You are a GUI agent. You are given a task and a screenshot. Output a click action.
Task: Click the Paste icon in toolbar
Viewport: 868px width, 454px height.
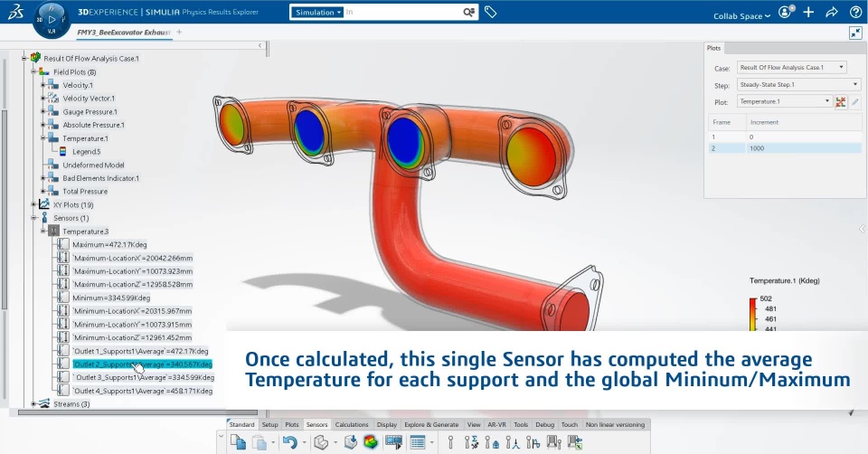pyautogui.click(x=259, y=442)
